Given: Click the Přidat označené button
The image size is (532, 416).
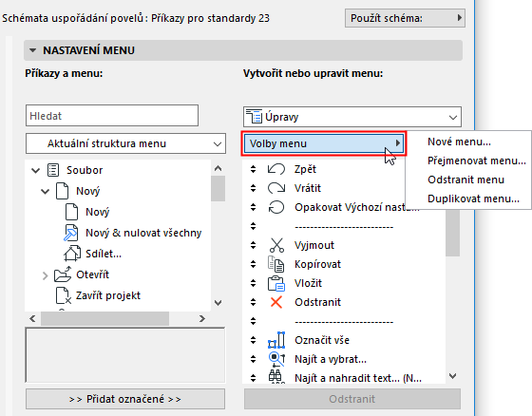Looking at the screenshot, I should click(125, 399).
